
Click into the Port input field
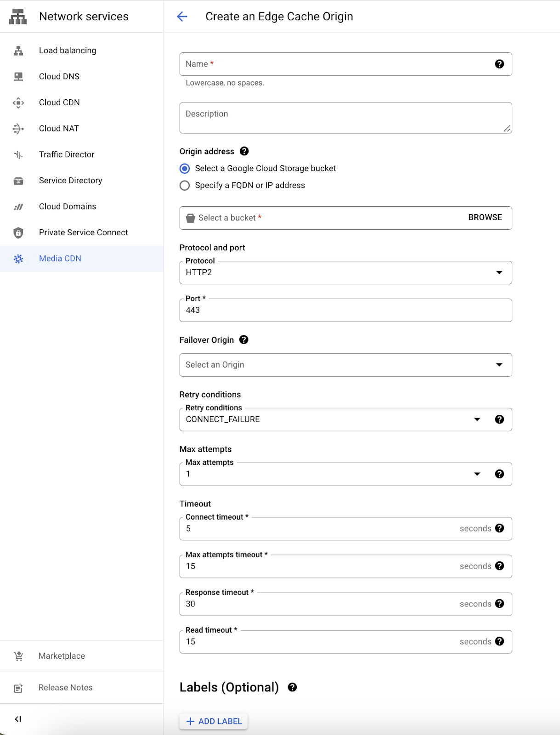pyautogui.click(x=345, y=311)
